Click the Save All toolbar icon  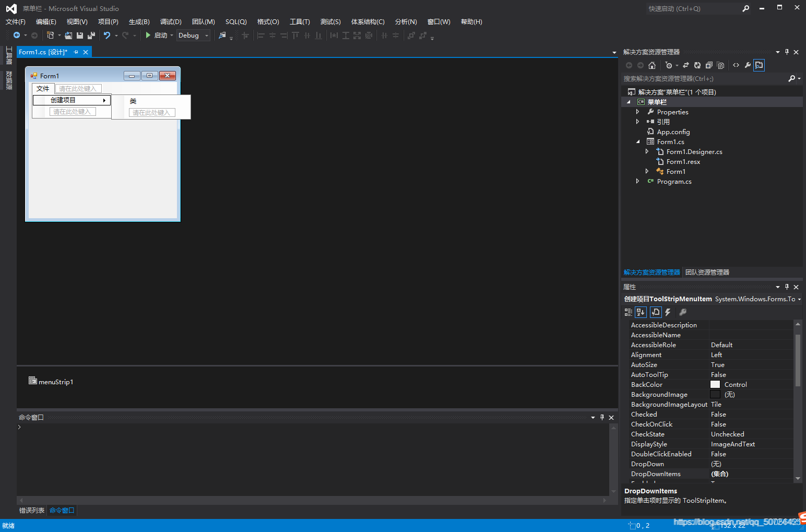[91, 36]
